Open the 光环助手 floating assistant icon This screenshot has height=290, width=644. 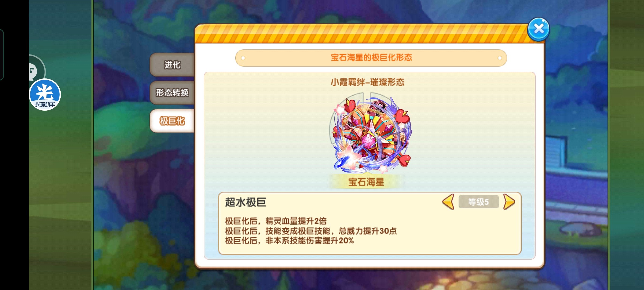tap(45, 95)
